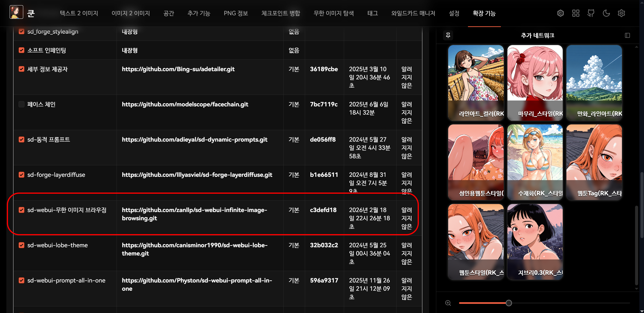Image resolution: width=644 pixels, height=313 pixels.
Task: Open the grid apps icon in header
Action: click(x=576, y=13)
